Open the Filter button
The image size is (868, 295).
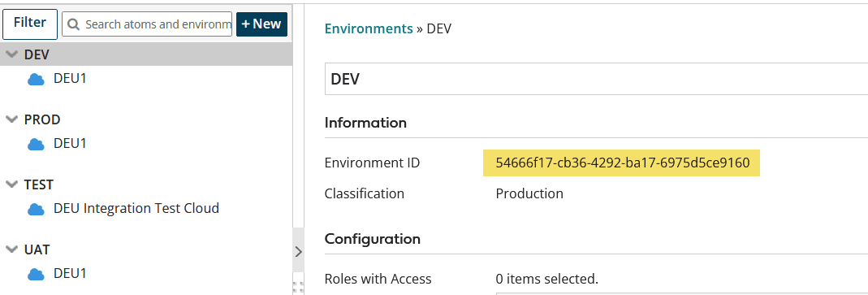pyautogui.click(x=30, y=24)
